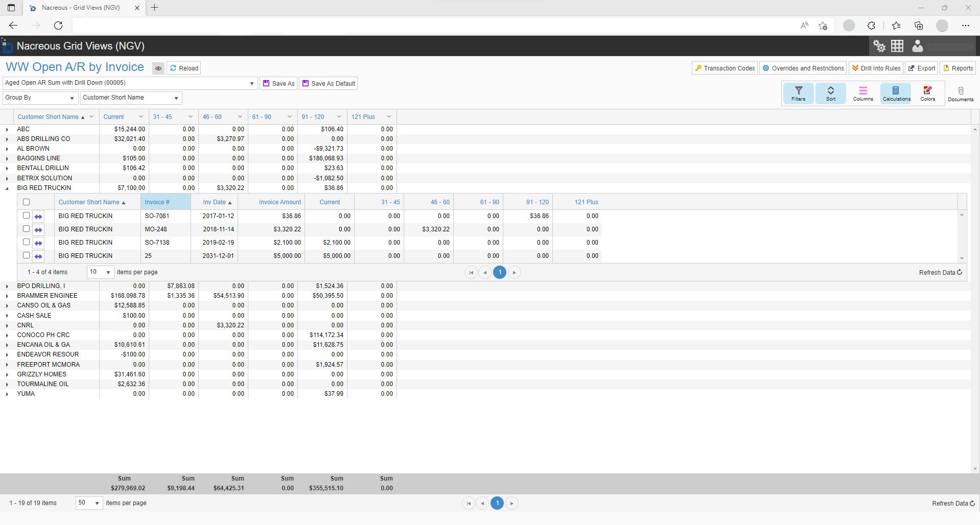This screenshot has width=980, height=525.
Task: Open the Filters panel
Action: [798, 93]
